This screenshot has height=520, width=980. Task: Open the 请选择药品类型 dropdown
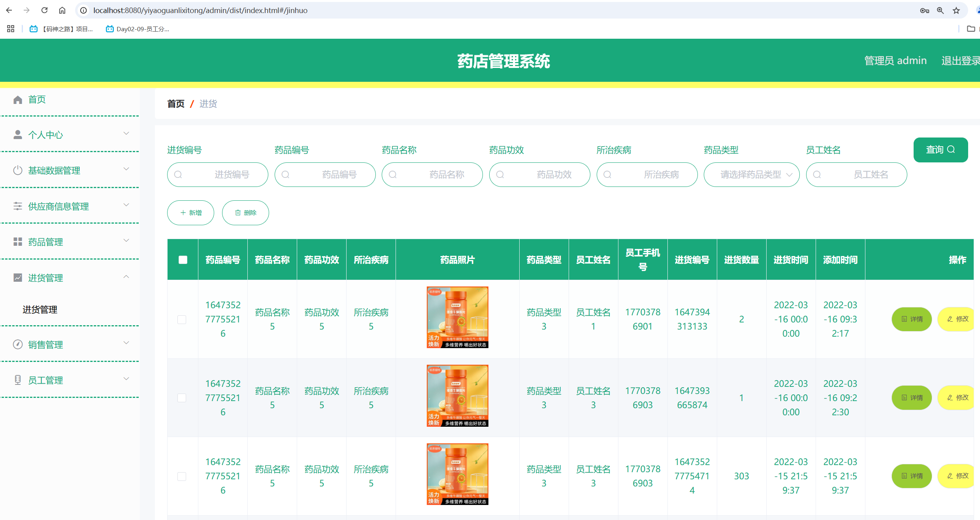752,175
